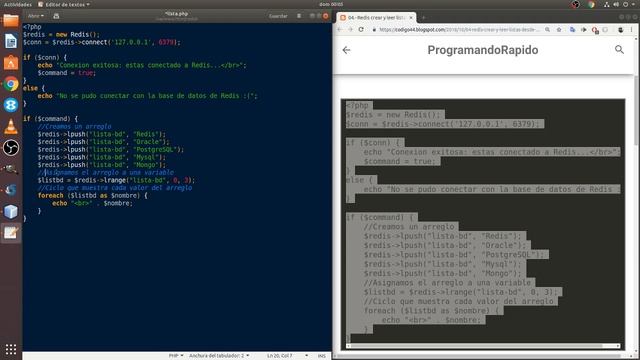Image resolution: width=640 pixels, height=360 pixels.
Task: Open network indicator in system tray
Action: click(607, 4)
